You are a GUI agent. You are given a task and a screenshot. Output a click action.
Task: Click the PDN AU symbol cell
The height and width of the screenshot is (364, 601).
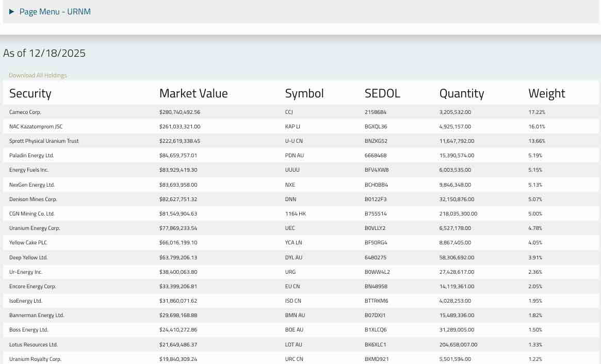click(x=295, y=156)
